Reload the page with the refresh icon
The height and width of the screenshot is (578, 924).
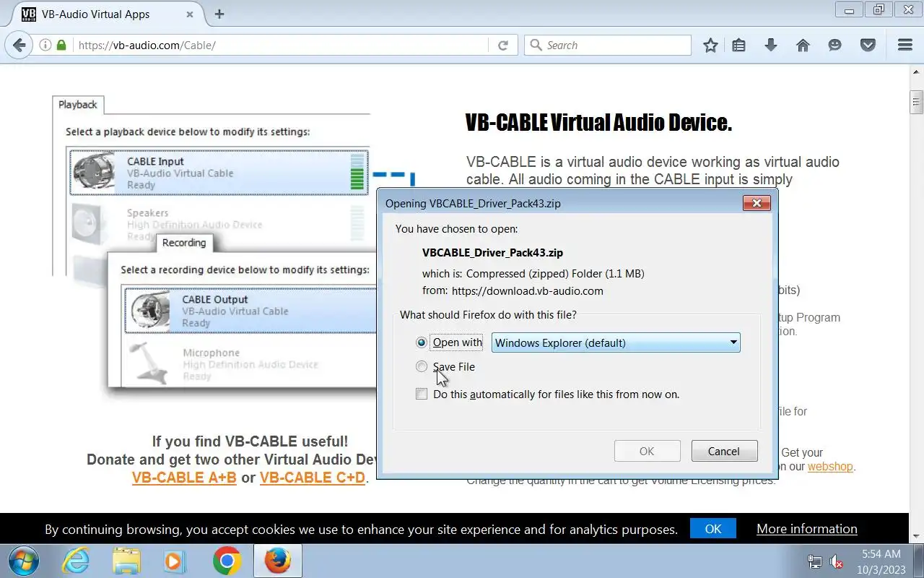click(503, 45)
